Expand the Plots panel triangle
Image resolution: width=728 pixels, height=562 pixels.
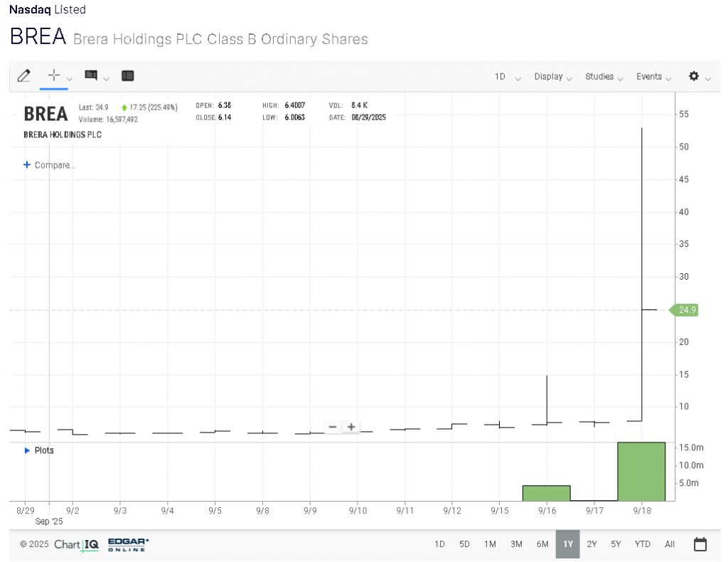coord(28,450)
